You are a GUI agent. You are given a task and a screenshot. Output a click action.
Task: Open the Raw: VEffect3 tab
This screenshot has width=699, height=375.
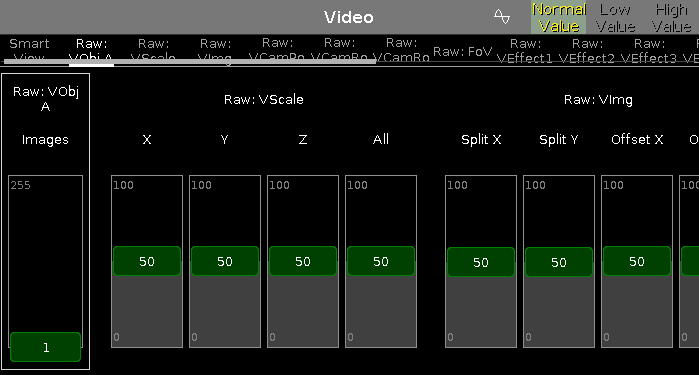(x=649, y=50)
